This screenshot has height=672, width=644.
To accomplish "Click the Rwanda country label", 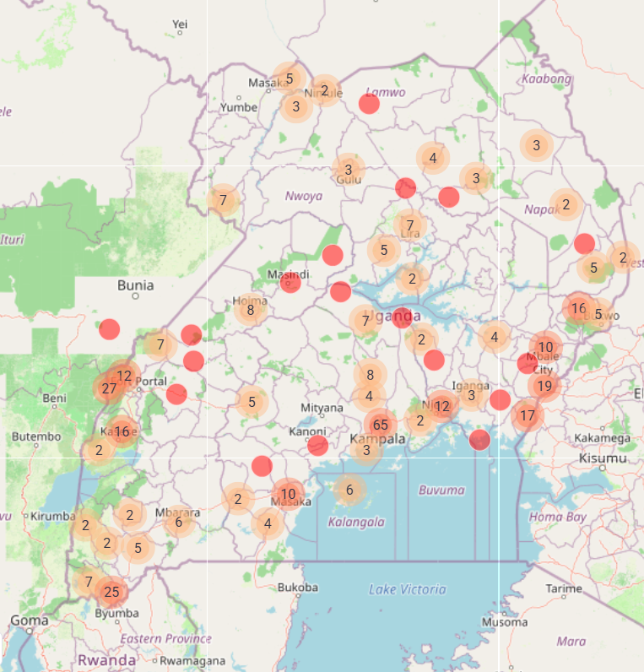I will [107, 660].
